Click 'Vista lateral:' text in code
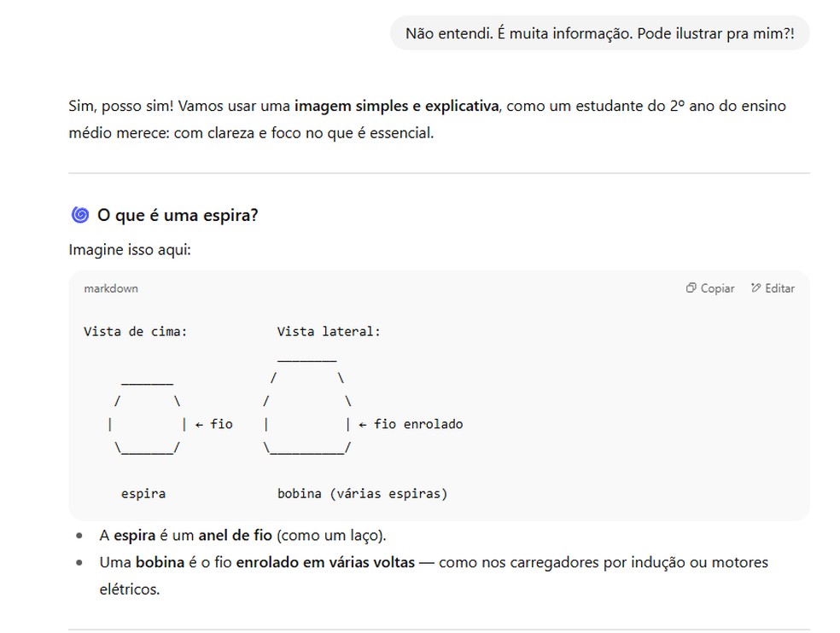840x633 pixels. (x=329, y=332)
